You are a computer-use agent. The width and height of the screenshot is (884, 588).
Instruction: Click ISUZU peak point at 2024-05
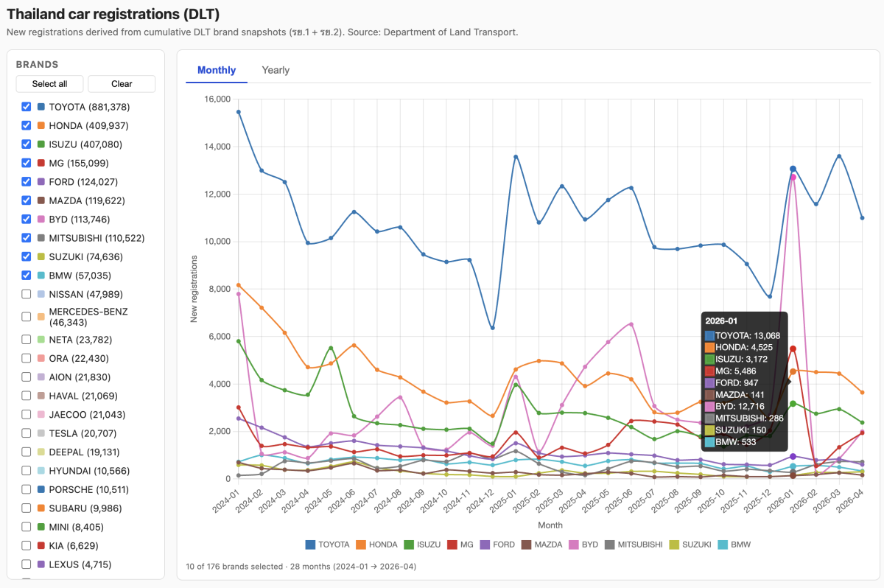click(331, 348)
